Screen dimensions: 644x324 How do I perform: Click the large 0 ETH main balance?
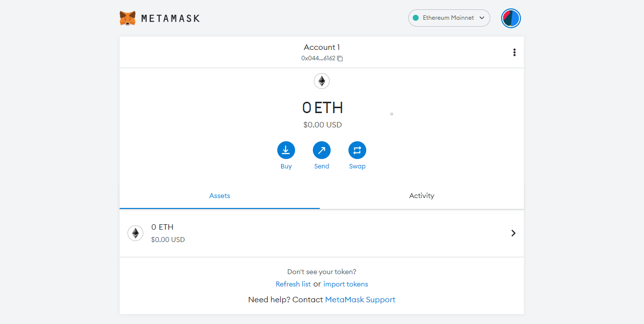(x=322, y=108)
